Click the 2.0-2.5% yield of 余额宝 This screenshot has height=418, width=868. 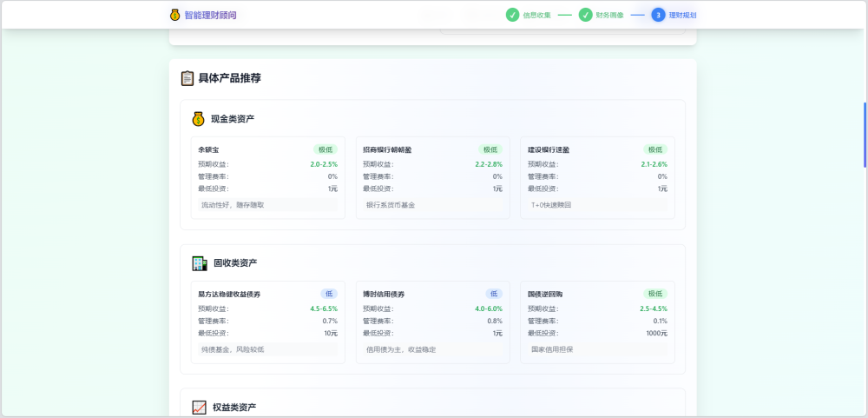(324, 164)
